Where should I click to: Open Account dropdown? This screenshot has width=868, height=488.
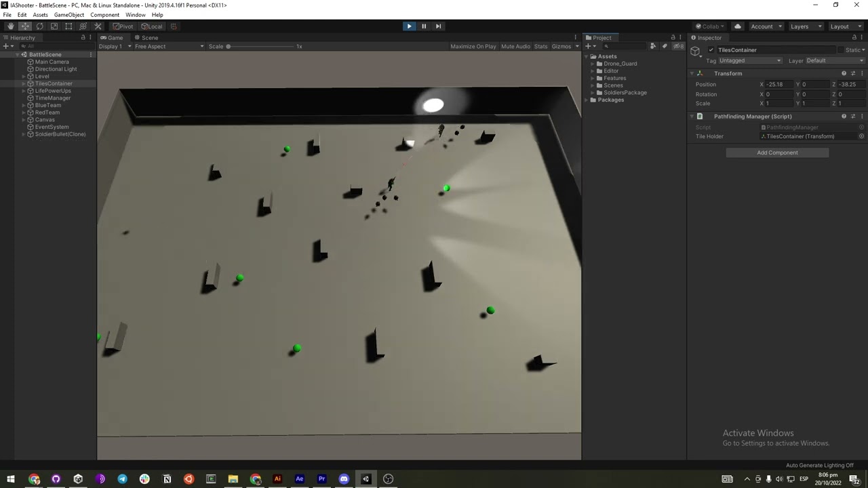(x=766, y=26)
